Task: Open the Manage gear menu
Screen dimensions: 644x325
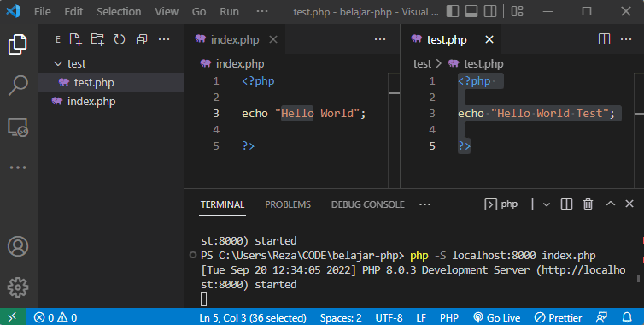Action: click(x=18, y=287)
